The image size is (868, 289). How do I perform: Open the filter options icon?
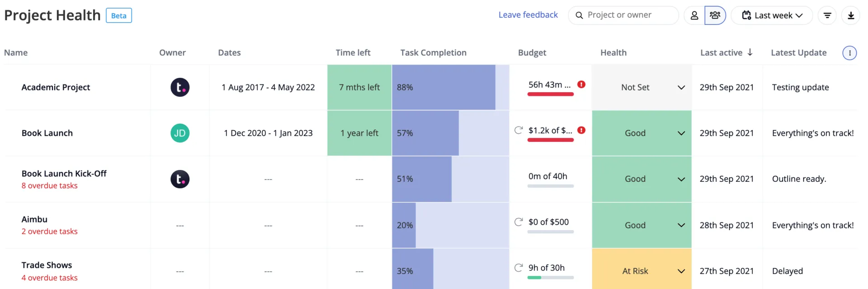click(827, 15)
